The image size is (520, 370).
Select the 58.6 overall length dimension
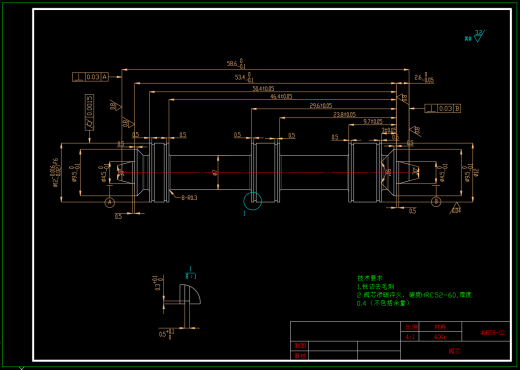pyautogui.click(x=236, y=64)
